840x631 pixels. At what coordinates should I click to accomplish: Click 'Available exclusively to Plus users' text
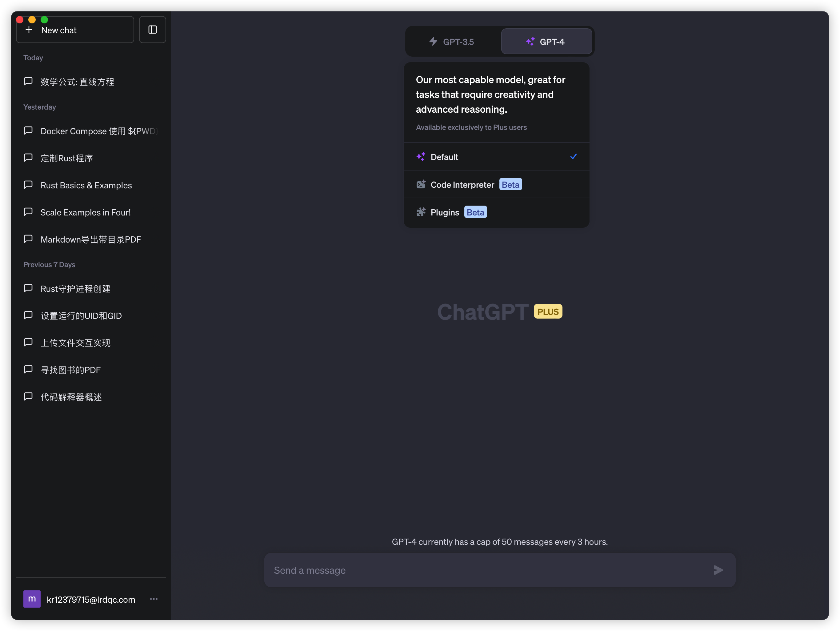471,127
